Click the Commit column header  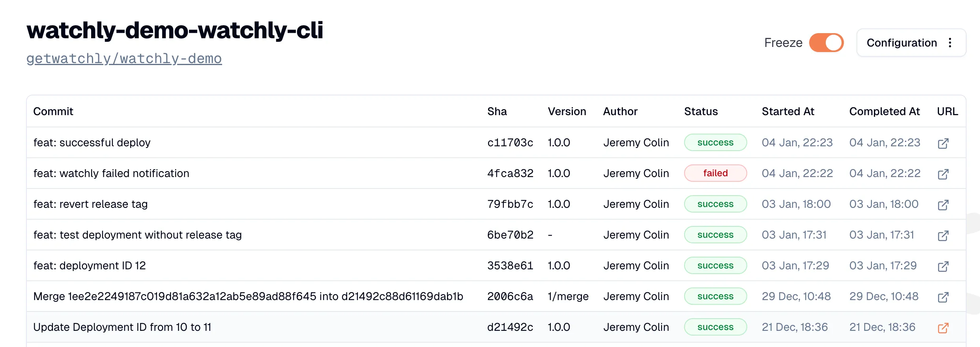click(53, 112)
